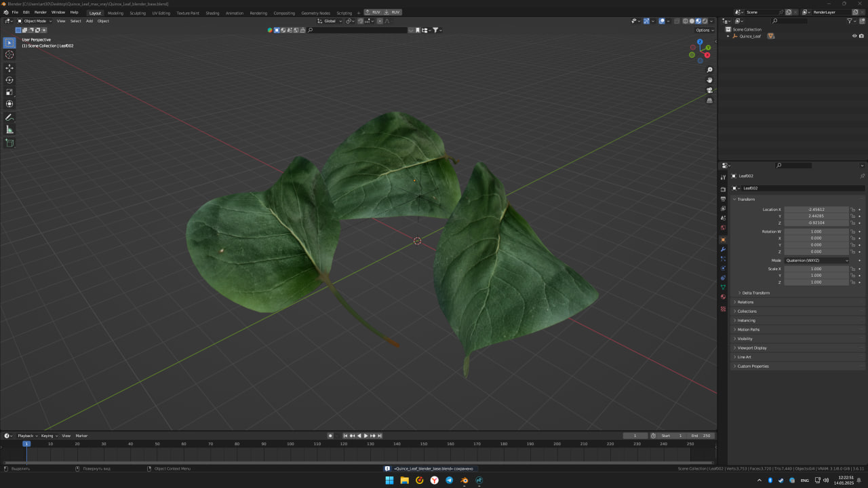This screenshot has width=868, height=488.
Task: Open Global transform orientation dropdown
Action: tap(329, 21)
